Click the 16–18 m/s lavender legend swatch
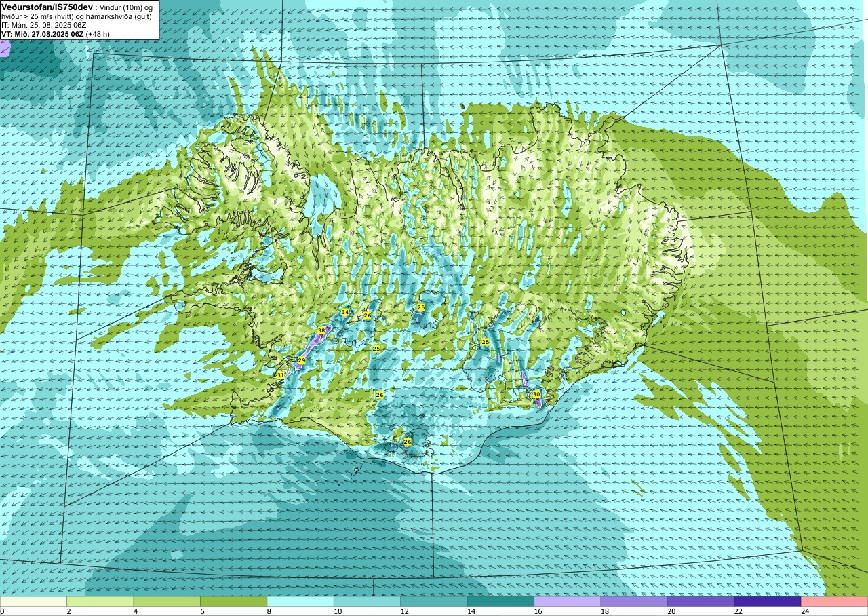 tap(568, 601)
